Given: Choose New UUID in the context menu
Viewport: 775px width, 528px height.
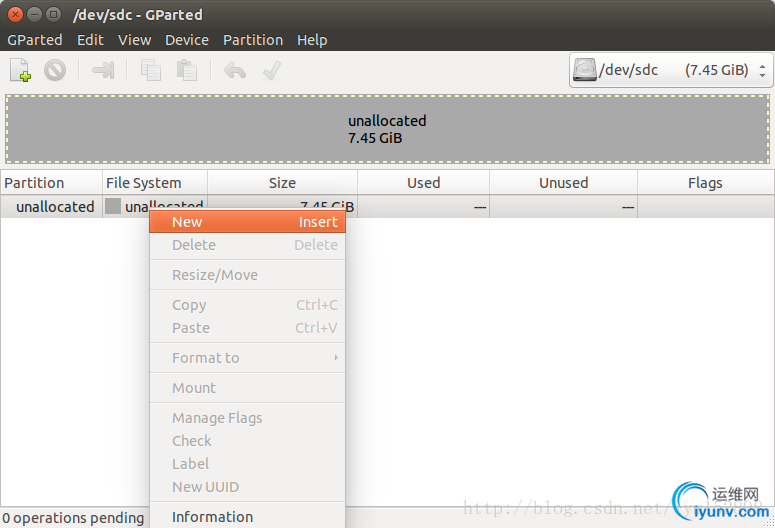Looking at the screenshot, I should point(247,487).
